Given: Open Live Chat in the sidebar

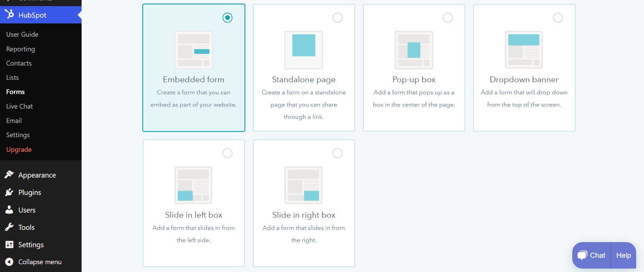Looking at the screenshot, I should [x=19, y=106].
